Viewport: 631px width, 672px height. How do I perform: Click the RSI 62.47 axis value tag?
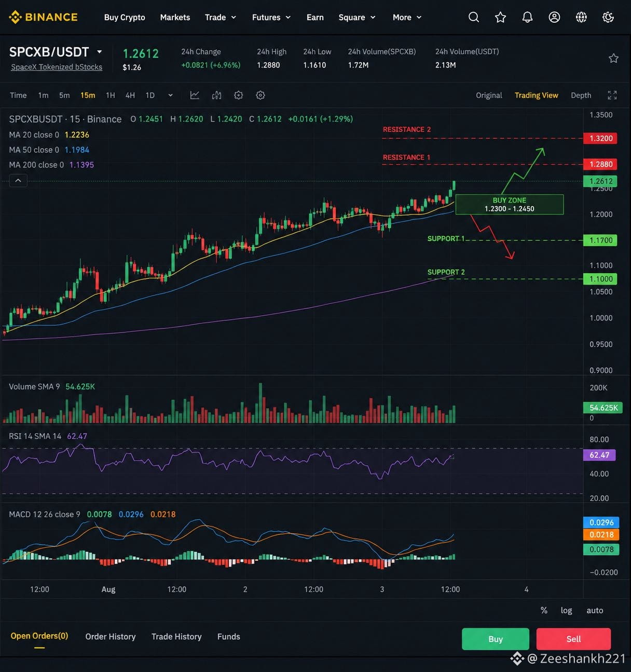click(x=599, y=455)
